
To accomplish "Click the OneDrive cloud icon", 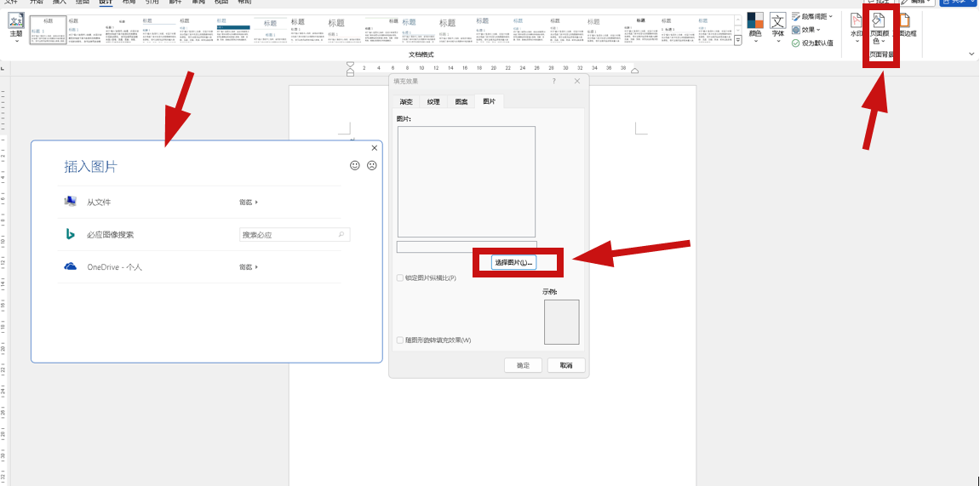I will [x=71, y=266].
